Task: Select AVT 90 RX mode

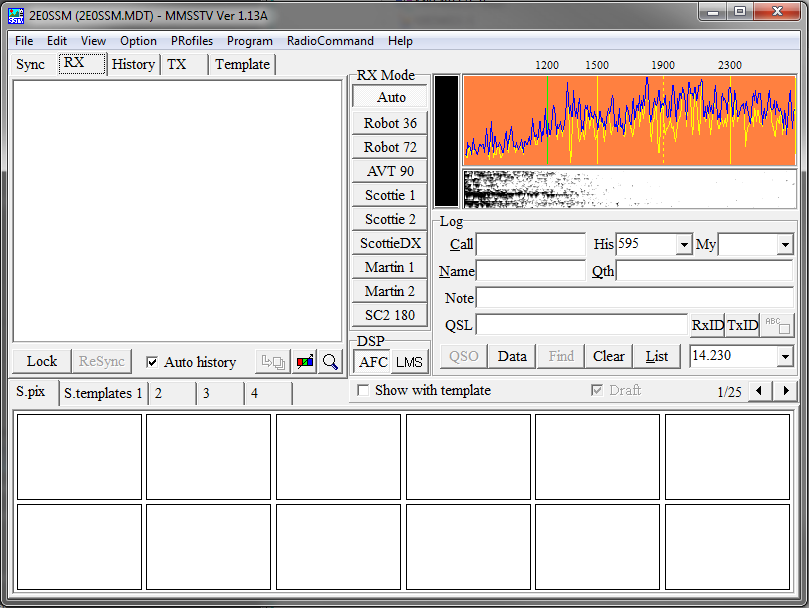Action: pos(390,171)
